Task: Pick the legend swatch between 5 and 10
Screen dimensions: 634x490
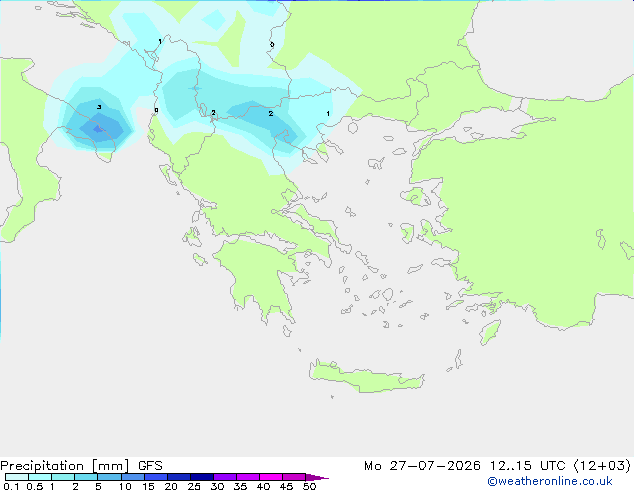Action: pyautogui.click(x=110, y=477)
